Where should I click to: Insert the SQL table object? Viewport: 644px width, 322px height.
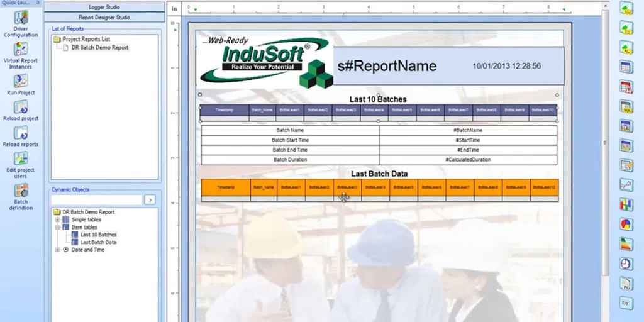(x=626, y=106)
